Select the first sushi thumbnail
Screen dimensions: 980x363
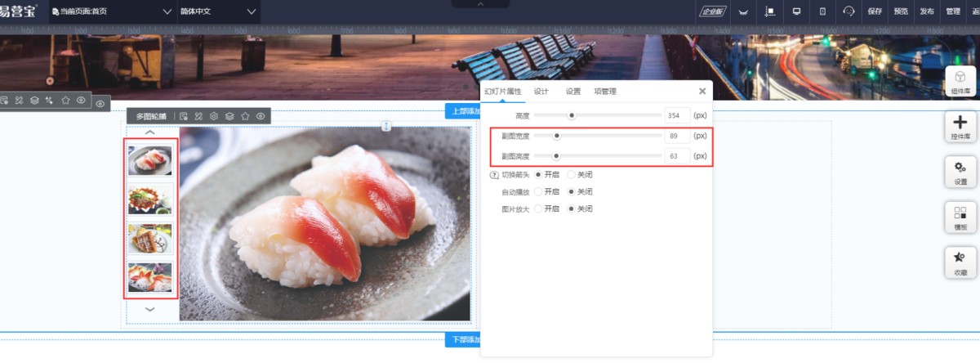[x=150, y=160]
